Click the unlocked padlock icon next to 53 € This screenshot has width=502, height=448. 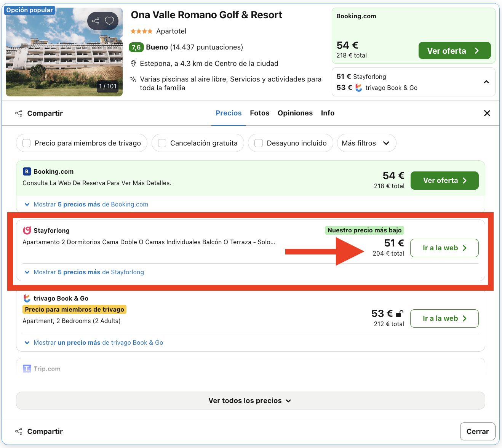click(x=400, y=314)
